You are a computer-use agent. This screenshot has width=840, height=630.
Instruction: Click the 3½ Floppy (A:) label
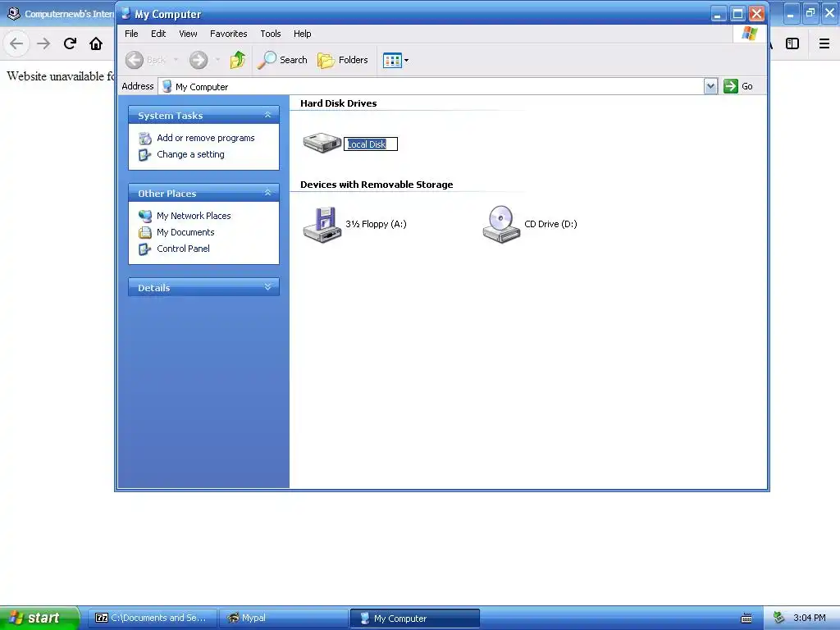pos(376,224)
